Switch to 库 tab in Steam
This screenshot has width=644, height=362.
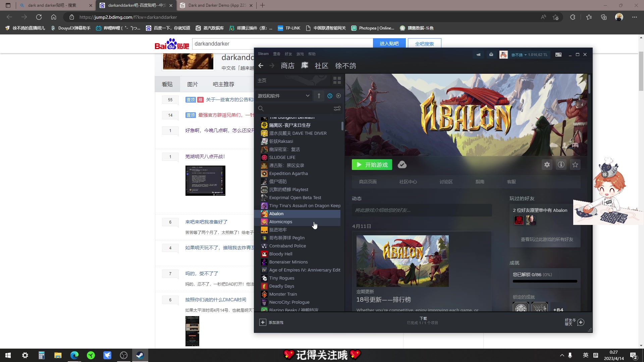(x=305, y=66)
